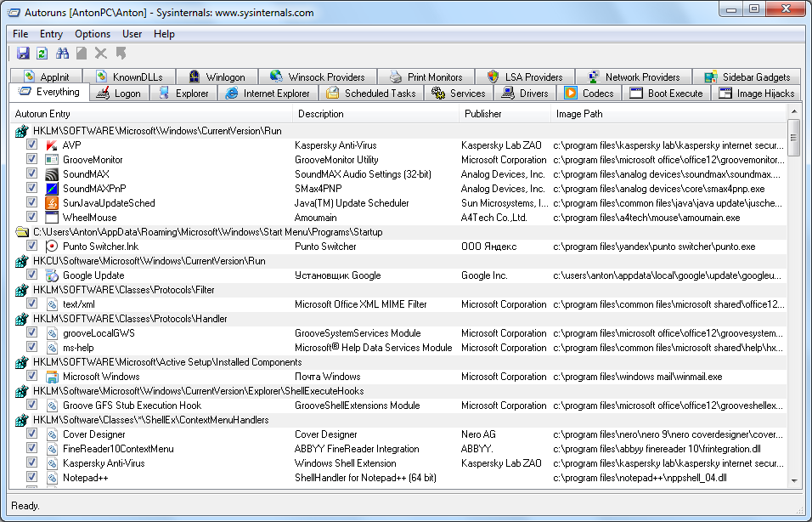Open the Services tab
The image size is (812, 522).
pos(459,94)
